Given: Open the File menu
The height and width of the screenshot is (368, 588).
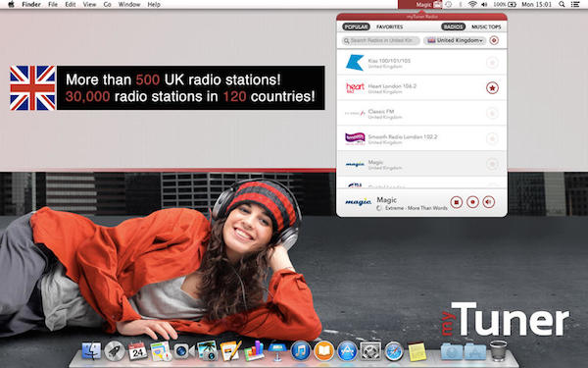Looking at the screenshot, I should click(x=53, y=5).
